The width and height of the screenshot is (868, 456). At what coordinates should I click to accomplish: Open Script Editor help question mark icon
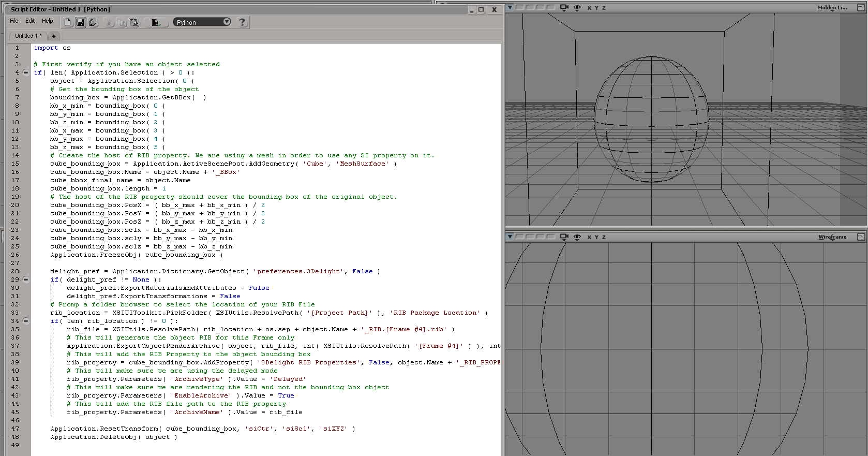click(242, 22)
